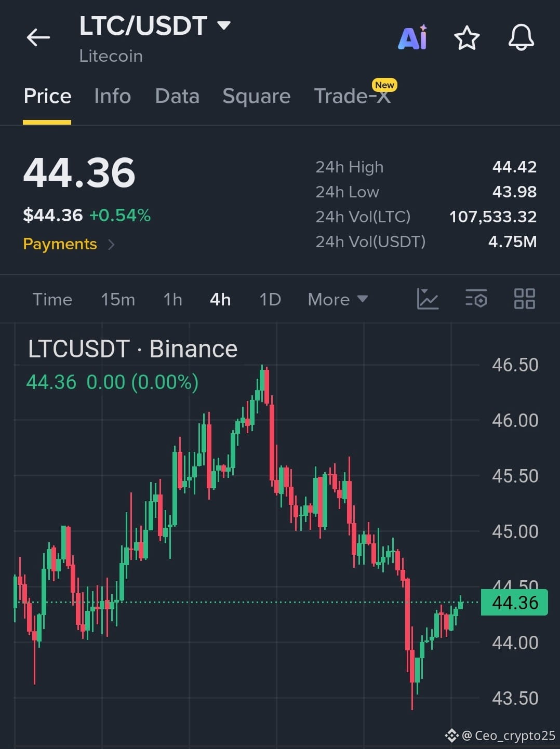The image size is (560, 749).
Task: Click the Litecoin subtitle
Action: click(x=111, y=56)
